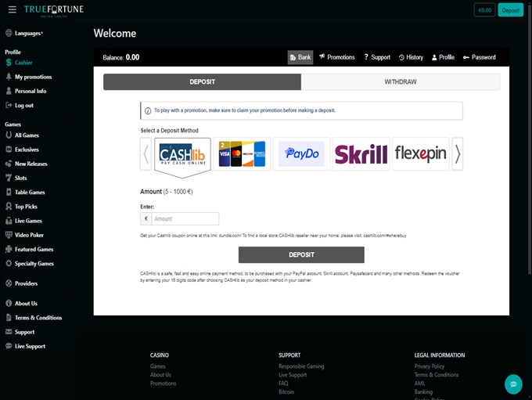The height and width of the screenshot is (400, 532).
Task: Choose Visa/Mastercard card payment
Action: 242,154
